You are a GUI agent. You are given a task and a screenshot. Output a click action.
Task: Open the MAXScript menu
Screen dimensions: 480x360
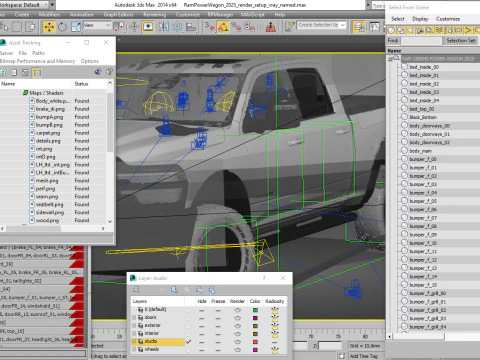[253, 15]
